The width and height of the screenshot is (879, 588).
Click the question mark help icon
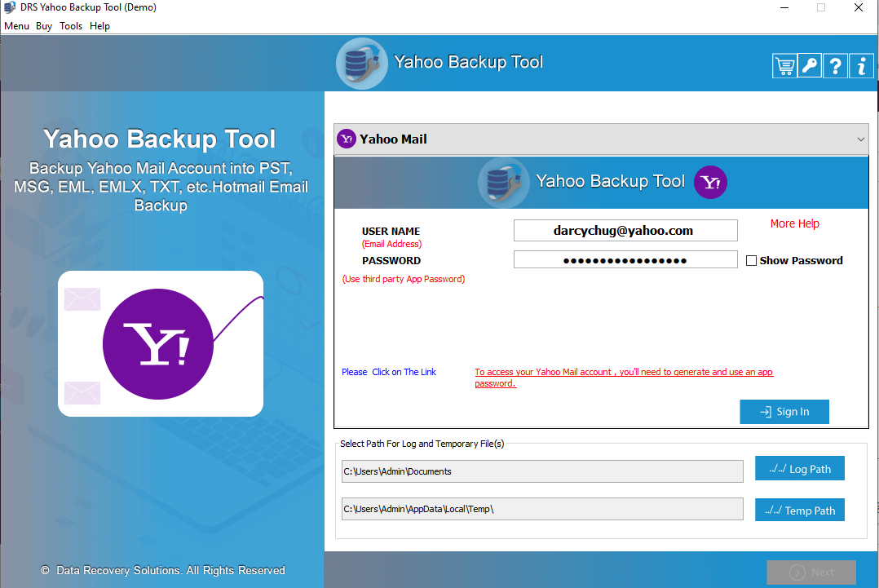click(835, 66)
